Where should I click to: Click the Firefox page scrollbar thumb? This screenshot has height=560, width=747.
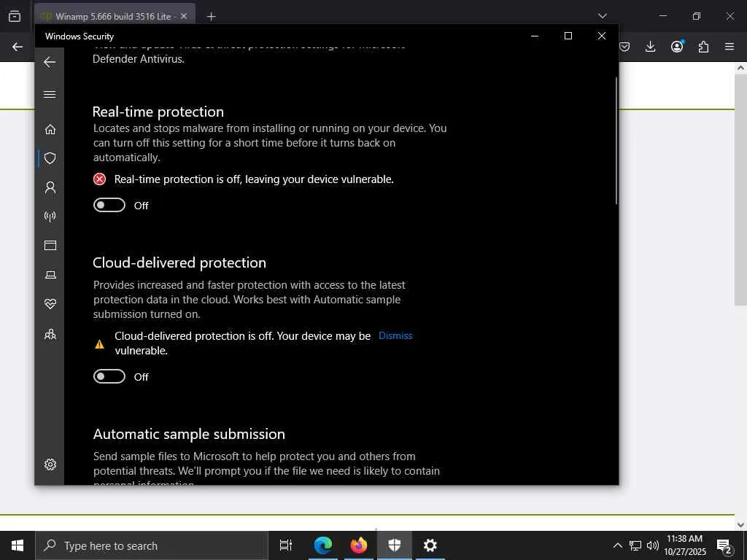click(x=741, y=190)
